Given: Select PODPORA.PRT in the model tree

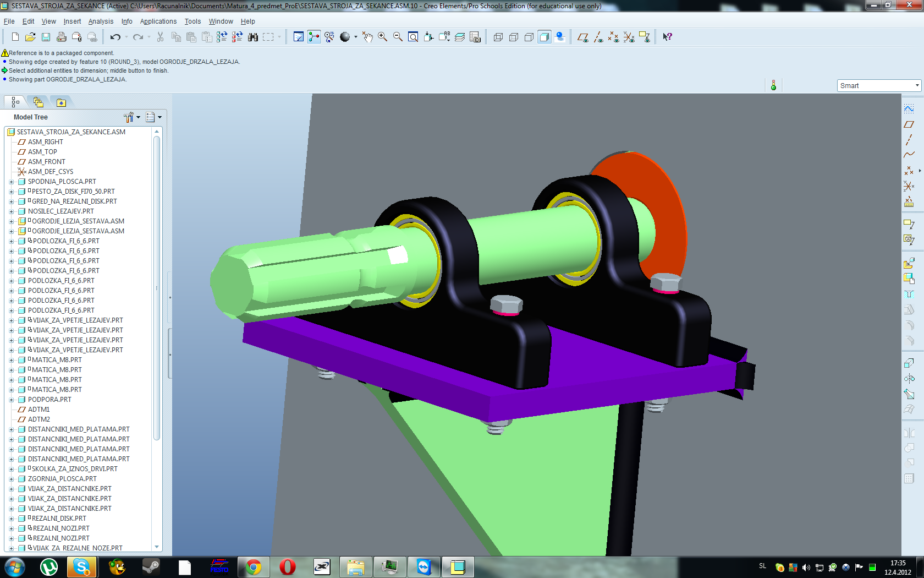Looking at the screenshot, I should (x=50, y=400).
